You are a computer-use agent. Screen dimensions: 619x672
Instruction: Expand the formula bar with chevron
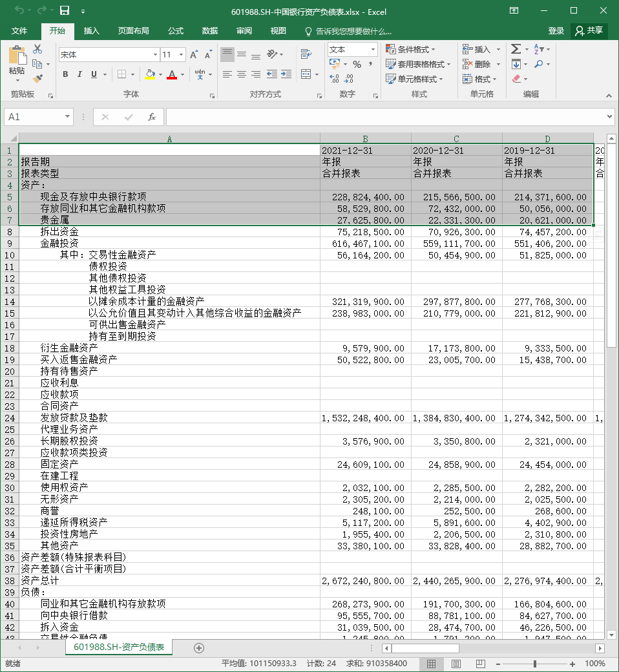[x=609, y=116]
